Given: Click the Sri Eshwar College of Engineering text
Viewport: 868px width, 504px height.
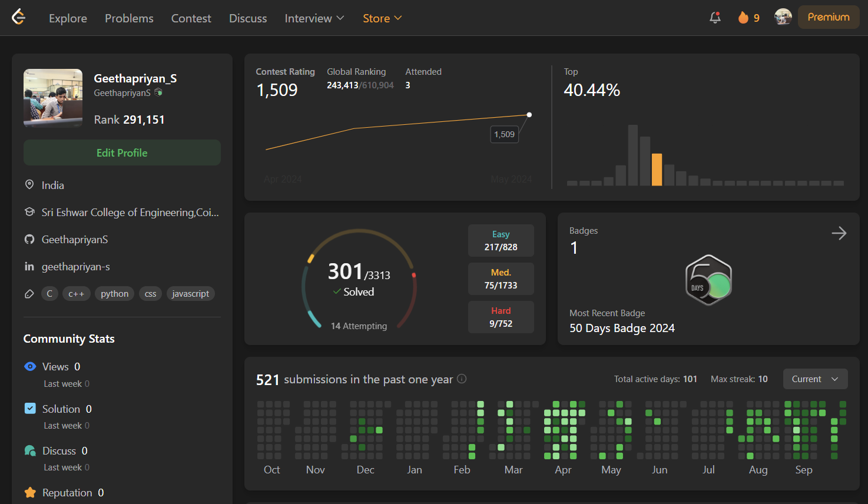Looking at the screenshot, I should [x=130, y=212].
